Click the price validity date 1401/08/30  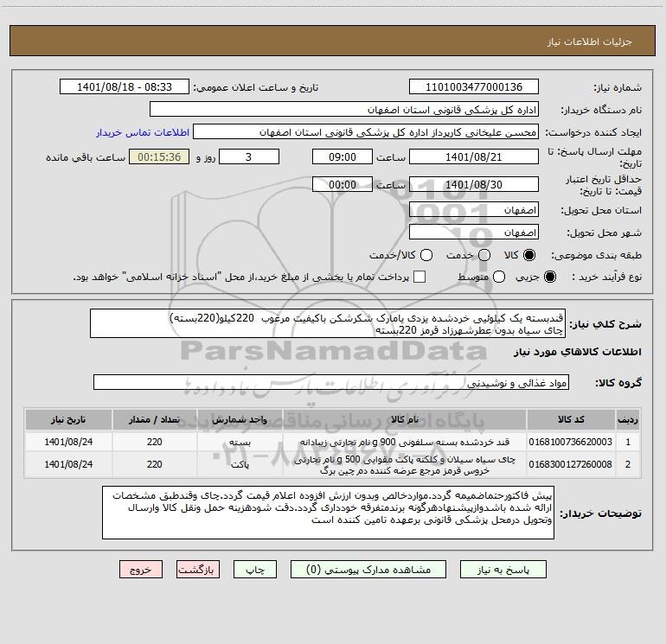(474, 184)
